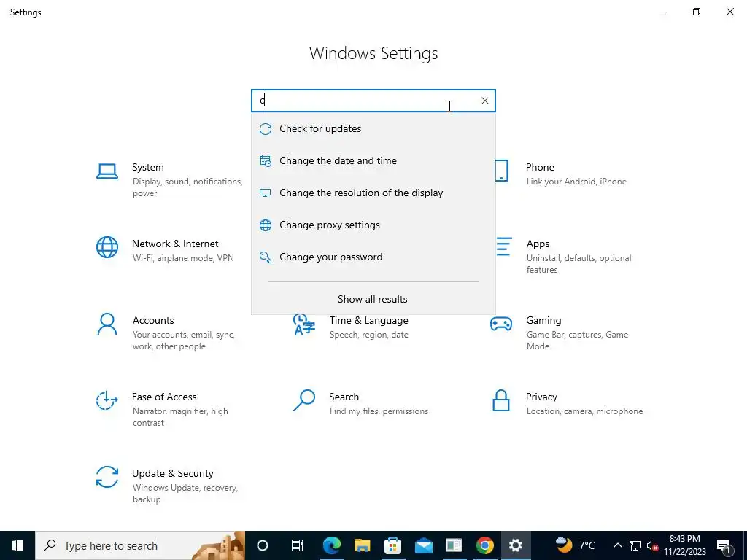Click the Apps list icon

click(x=504, y=246)
